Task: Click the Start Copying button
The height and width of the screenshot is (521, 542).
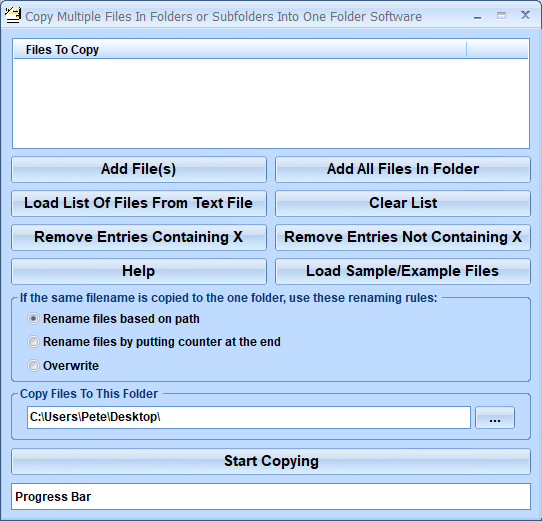Action: click(271, 461)
